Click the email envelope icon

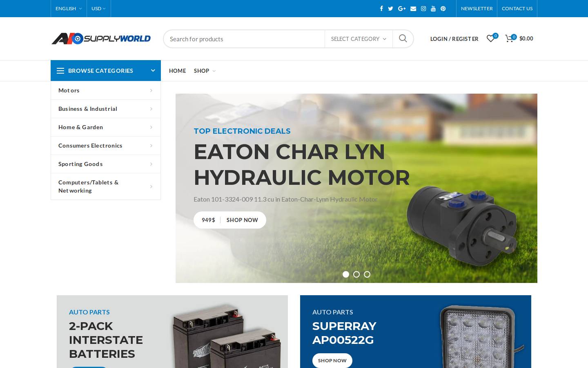pyautogui.click(x=413, y=9)
